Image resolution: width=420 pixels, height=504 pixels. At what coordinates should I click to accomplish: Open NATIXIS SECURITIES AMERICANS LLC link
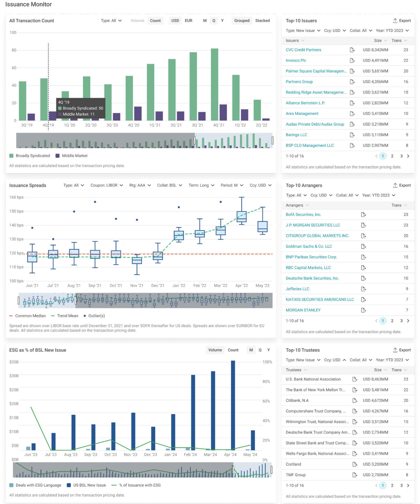pyautogui.click(x=320, y=300)
